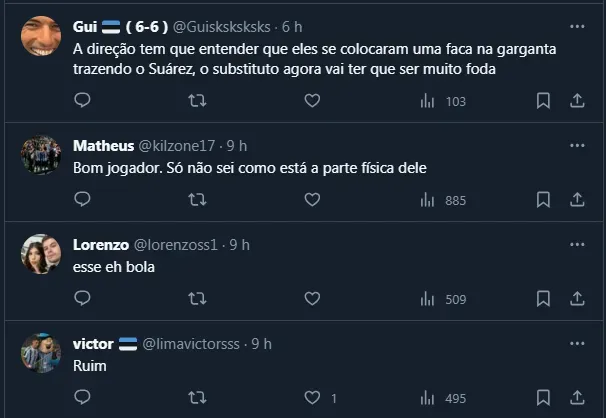Click victor's profile avatar
The image size is (606, 418).
click(41, 353)
